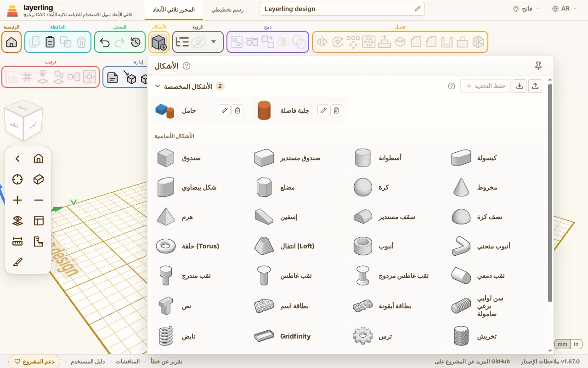The image size is (588, 368).
Task: Add a حلقة (Torus) shape
Action: pos(200,247)
